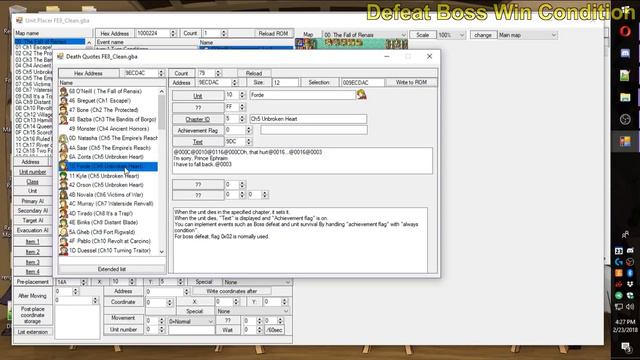
Task: Open the Map selection dropdown in Unit Placer
Action: 364,35
